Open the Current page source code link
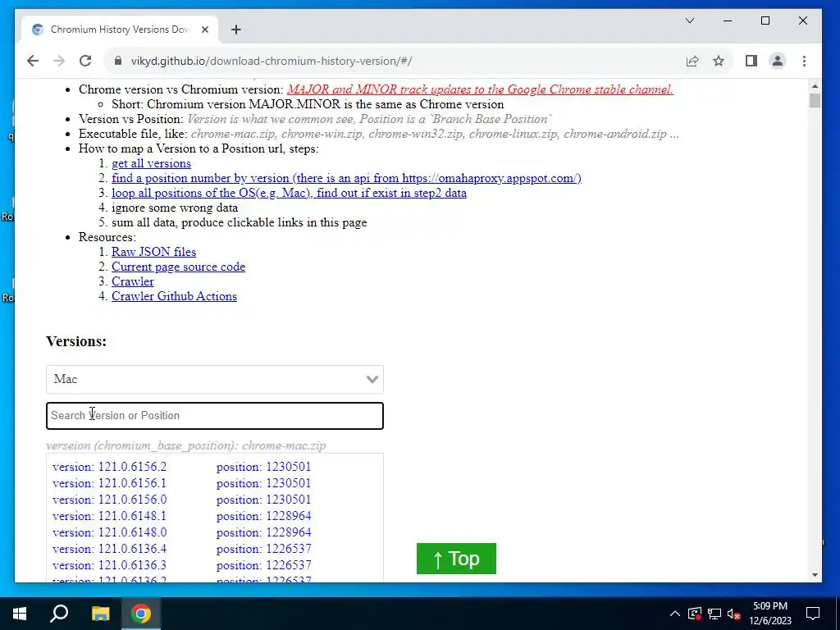Screen dimensions: 840x630 pyautogui.click(x=178, y=267)
